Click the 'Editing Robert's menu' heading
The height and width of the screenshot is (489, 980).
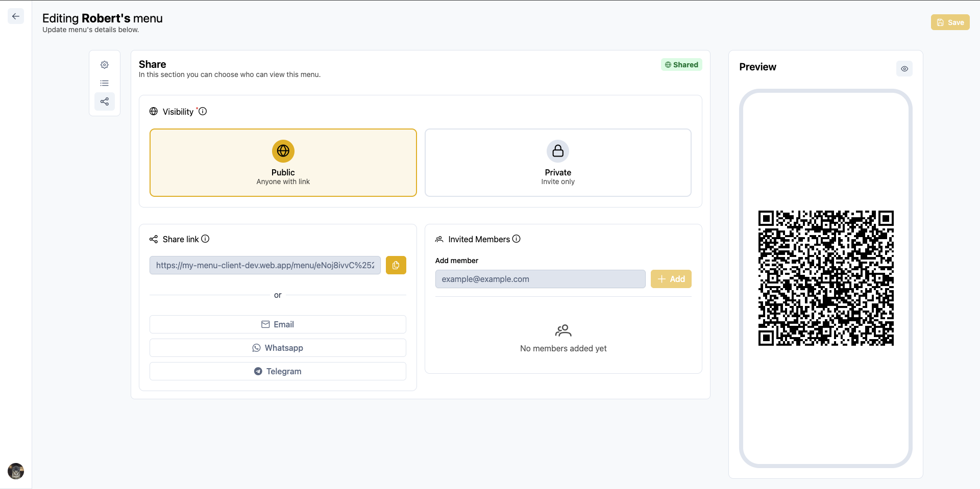point(103,18)
